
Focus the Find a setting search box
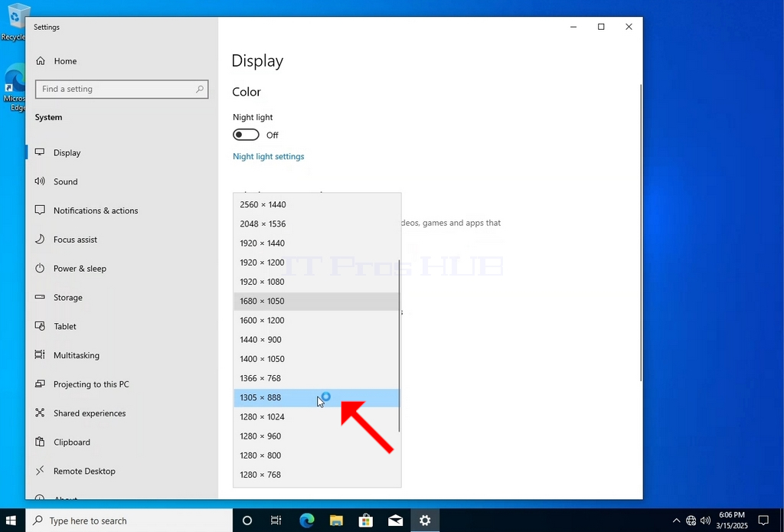[x=122, y=89]
